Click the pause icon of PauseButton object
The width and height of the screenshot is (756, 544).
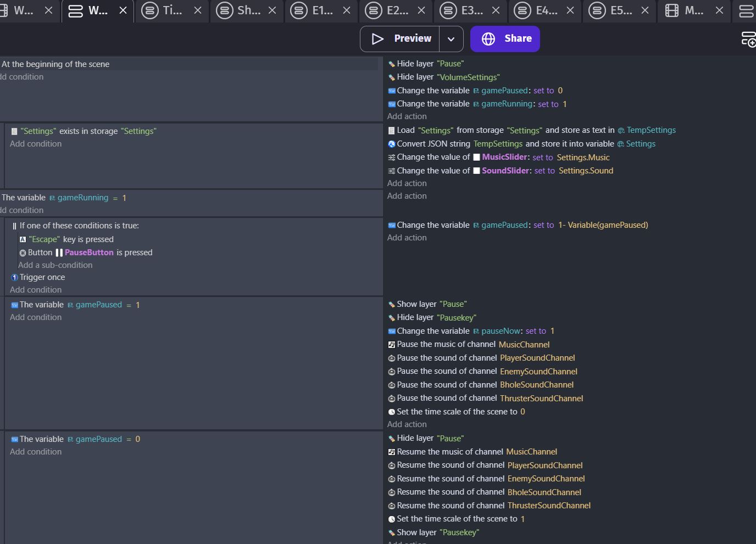click(x=59, y=253)
